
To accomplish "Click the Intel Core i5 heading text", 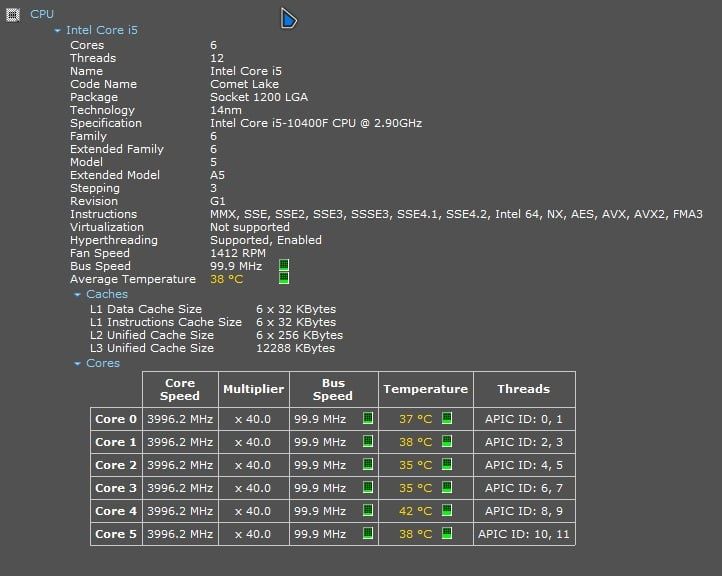I will (102, 30).
